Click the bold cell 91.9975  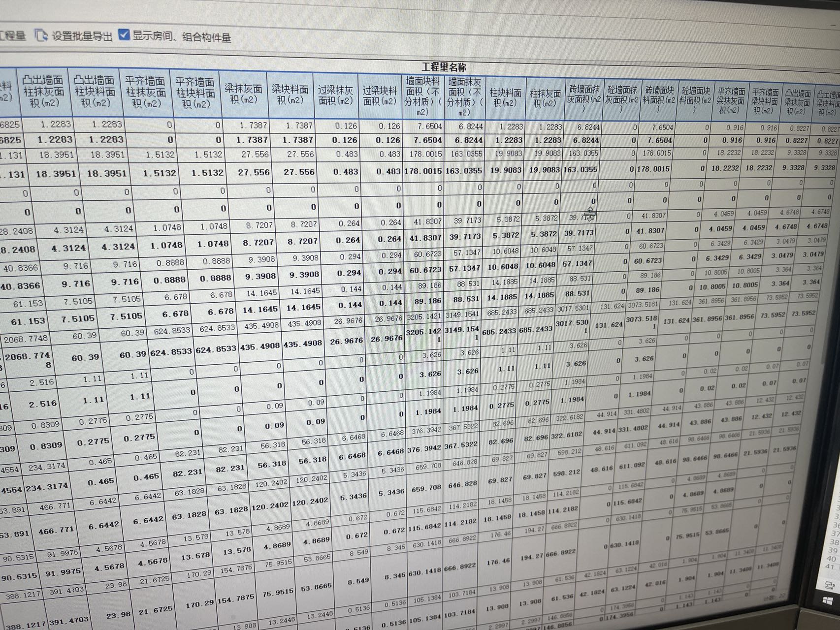63,572
